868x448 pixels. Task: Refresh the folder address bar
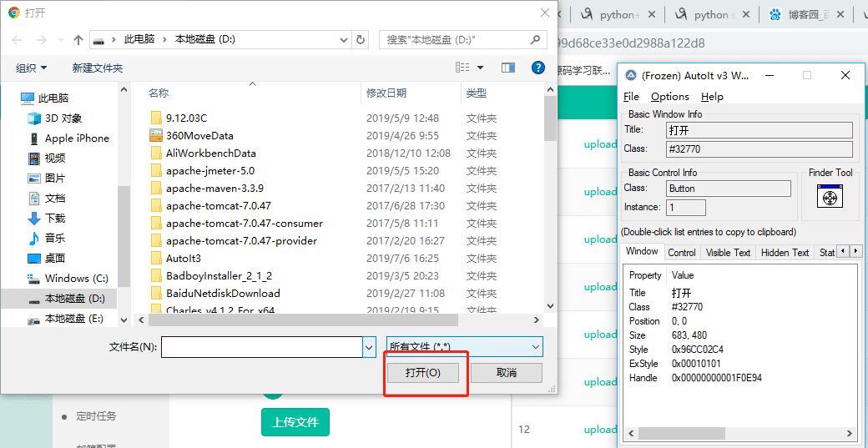click(361, 40)
